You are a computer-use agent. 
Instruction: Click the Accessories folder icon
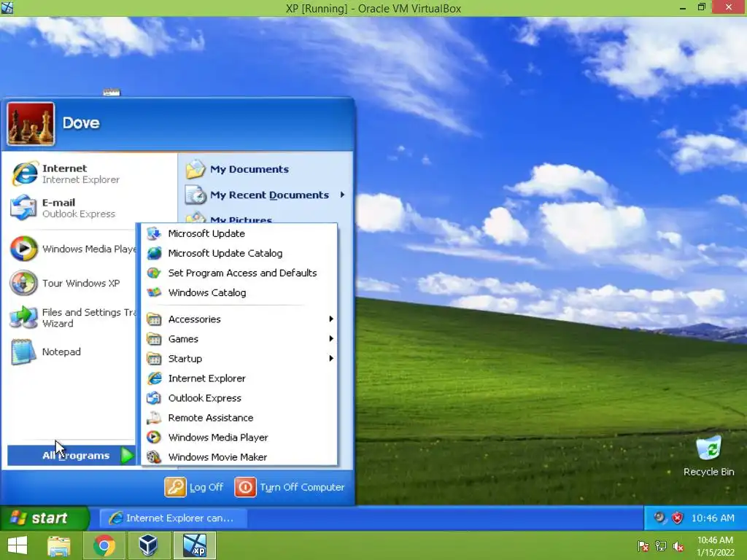click(154, 319)
